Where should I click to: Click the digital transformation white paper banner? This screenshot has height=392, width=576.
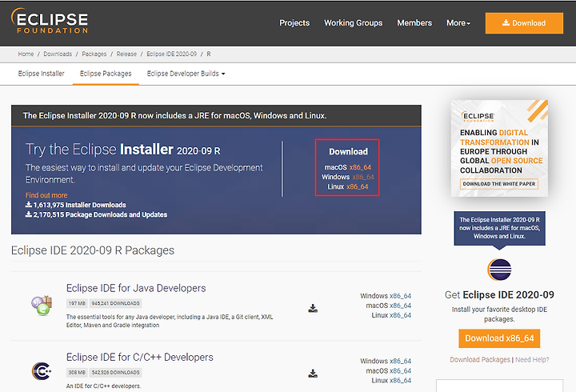(499, 149)
